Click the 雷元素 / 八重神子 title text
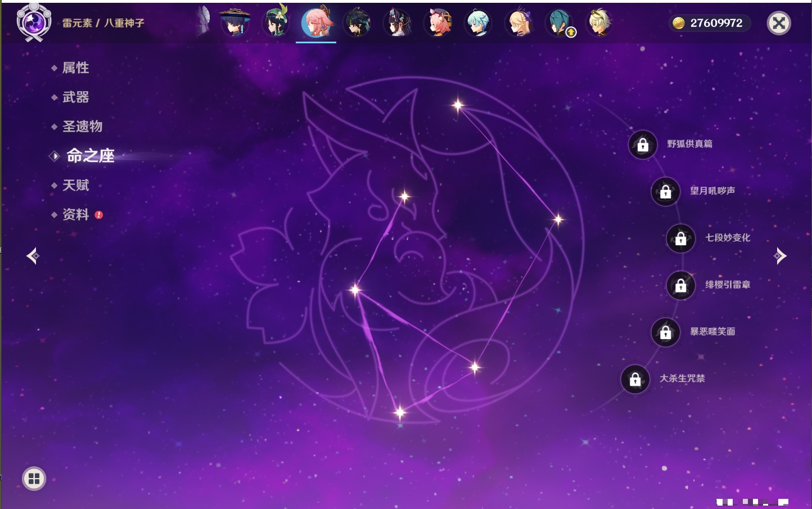This screenshot has width=812, height=509. click(x=103, y=23)
